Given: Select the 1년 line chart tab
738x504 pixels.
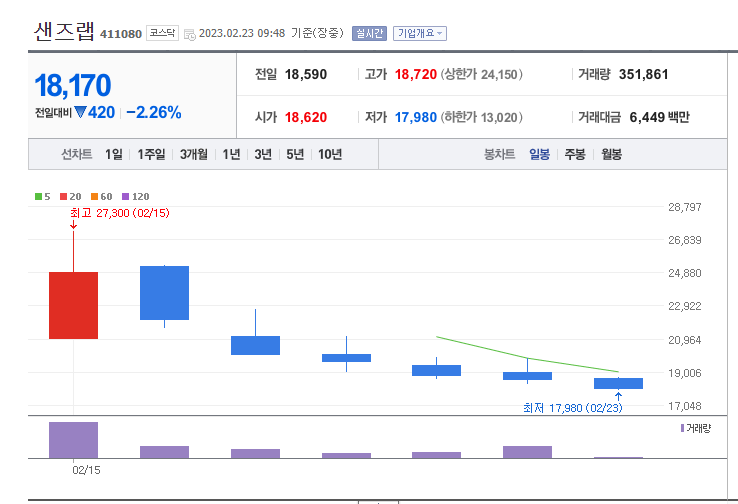Looking at the screenshot, I should coord(231,154).
